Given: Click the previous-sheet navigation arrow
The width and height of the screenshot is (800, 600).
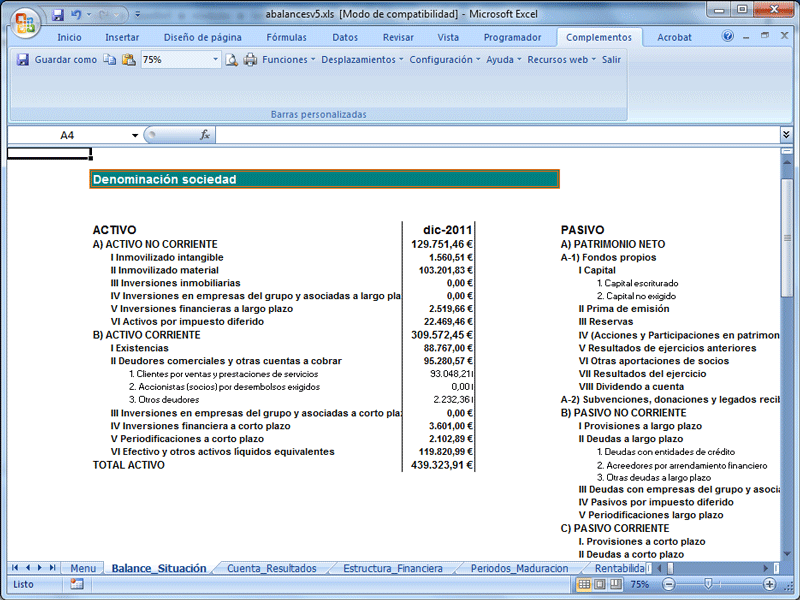Looking at the screenshot, I should tap(28, 567).
